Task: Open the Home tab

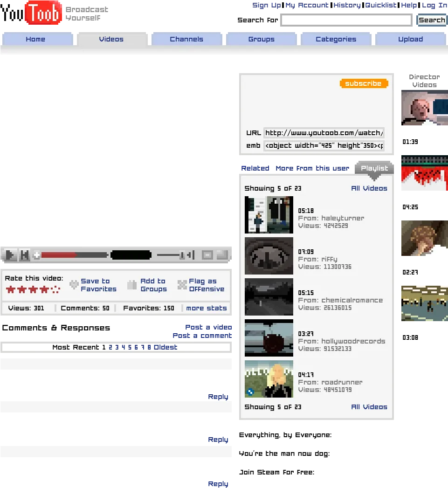Action: 37,39
